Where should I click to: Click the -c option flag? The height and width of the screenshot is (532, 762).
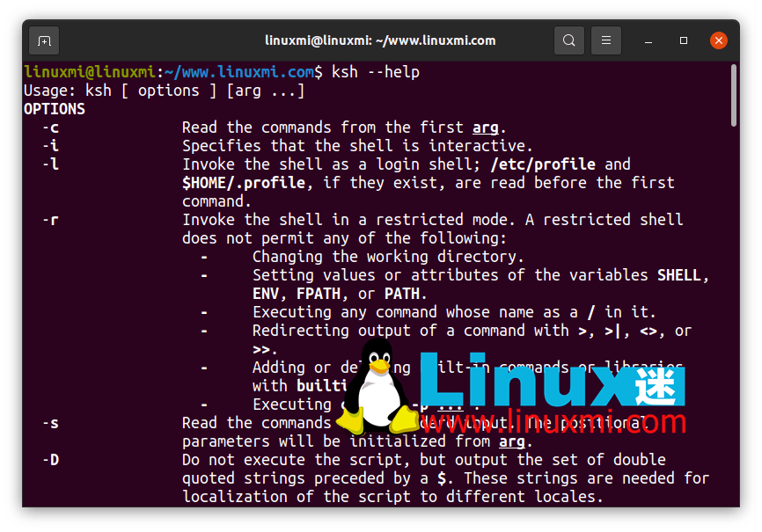[x=50, y=128]
